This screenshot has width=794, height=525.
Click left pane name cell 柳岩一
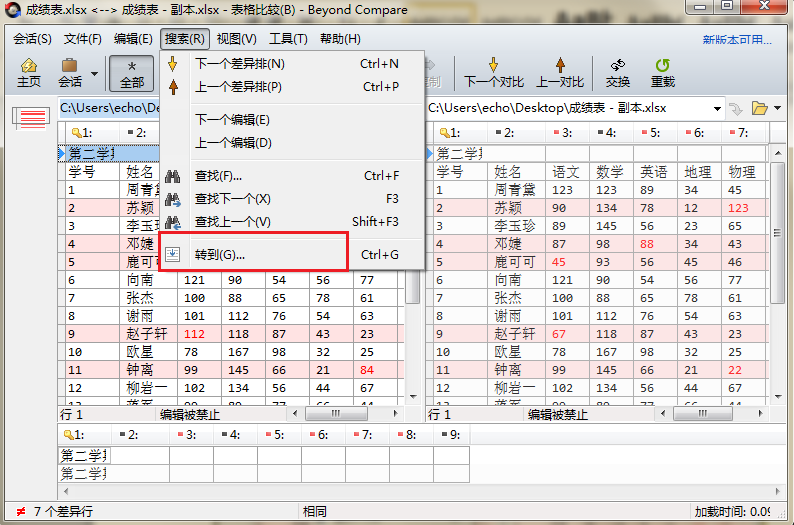147,388
